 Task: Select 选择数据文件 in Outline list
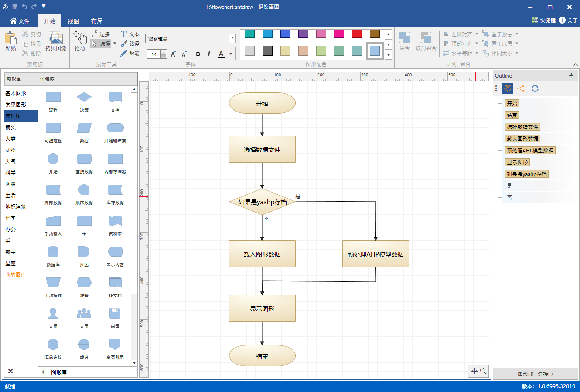point(522,127)
